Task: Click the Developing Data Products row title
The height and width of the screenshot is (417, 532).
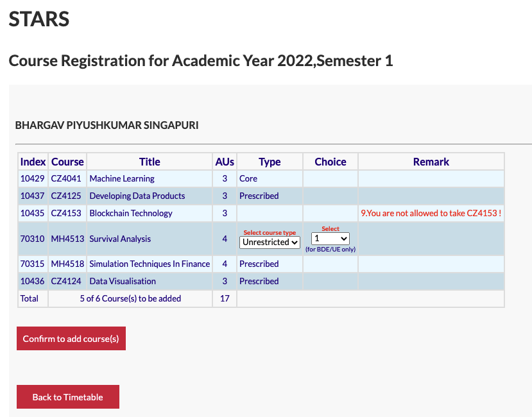Action: pyautogui.click(x=137, y=196)
